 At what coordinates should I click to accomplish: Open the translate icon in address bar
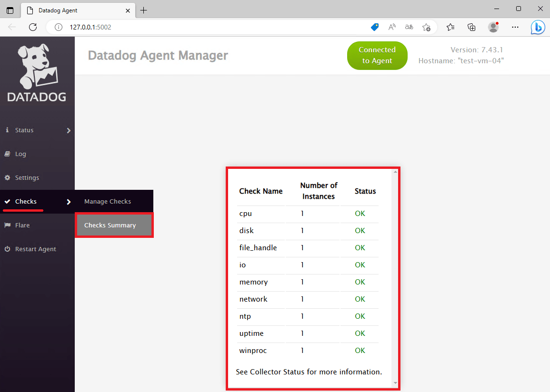tap(409, 27)
